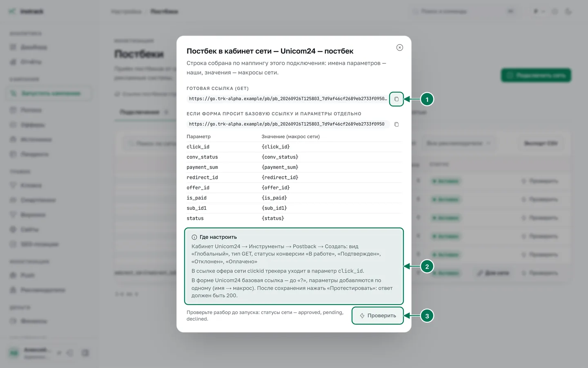Select the sub_id1 parameter name
This screenshot has height=368, width=588.
click(x=196, y=208)
